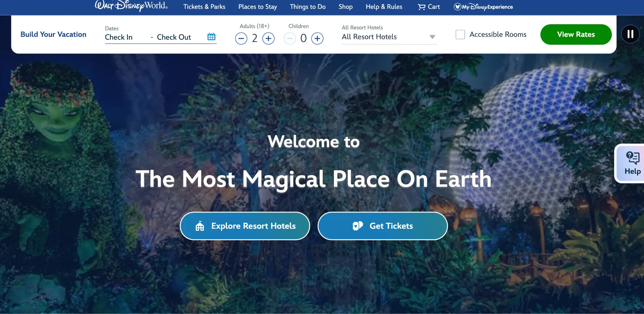Click the children count value 0

pos(303,38)
